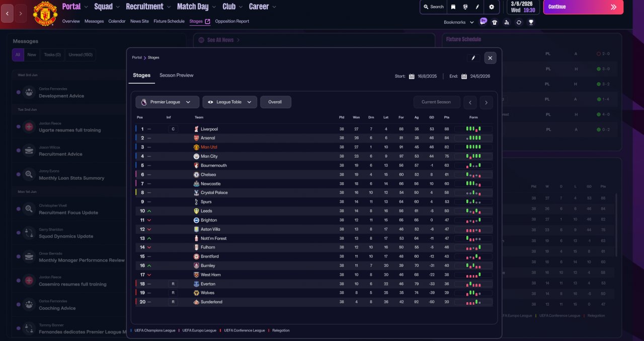Click the C champion marker in Liverpool's row
Viewport: 644px width, 341px height.
point(173,129)
